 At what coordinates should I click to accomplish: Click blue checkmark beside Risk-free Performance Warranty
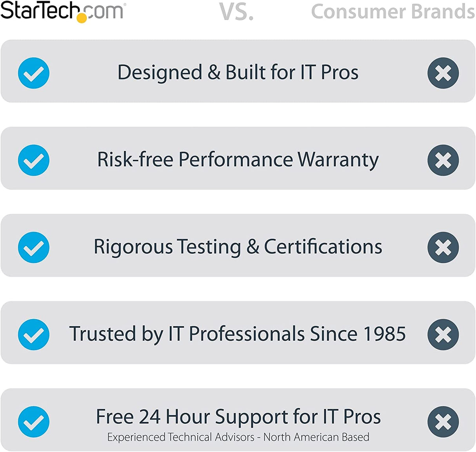point(34,160)
